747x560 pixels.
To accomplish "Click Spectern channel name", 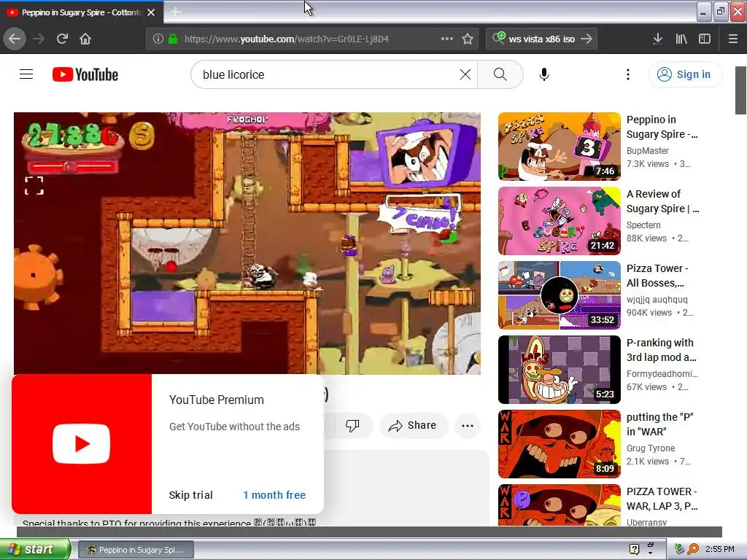I will (x=643, y=225).
